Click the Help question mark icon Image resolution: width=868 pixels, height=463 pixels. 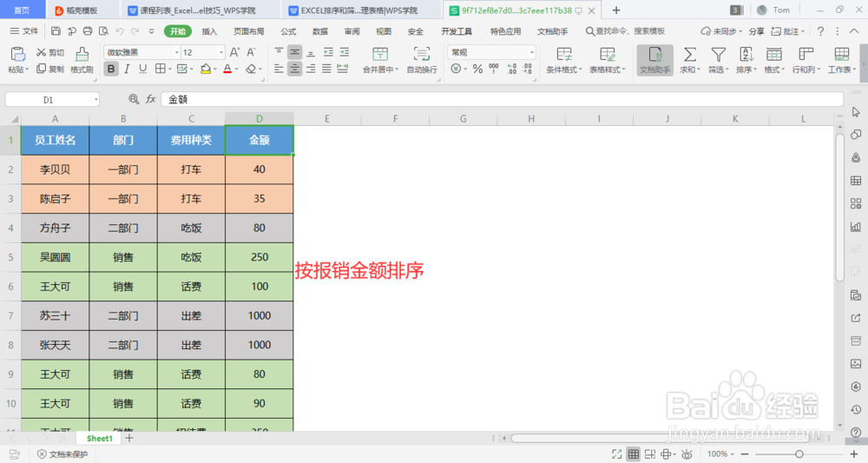click(821, 31)
